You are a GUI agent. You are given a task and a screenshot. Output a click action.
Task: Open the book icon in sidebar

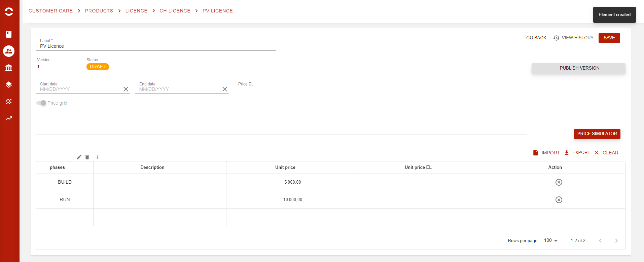click(x=9, y=34)
